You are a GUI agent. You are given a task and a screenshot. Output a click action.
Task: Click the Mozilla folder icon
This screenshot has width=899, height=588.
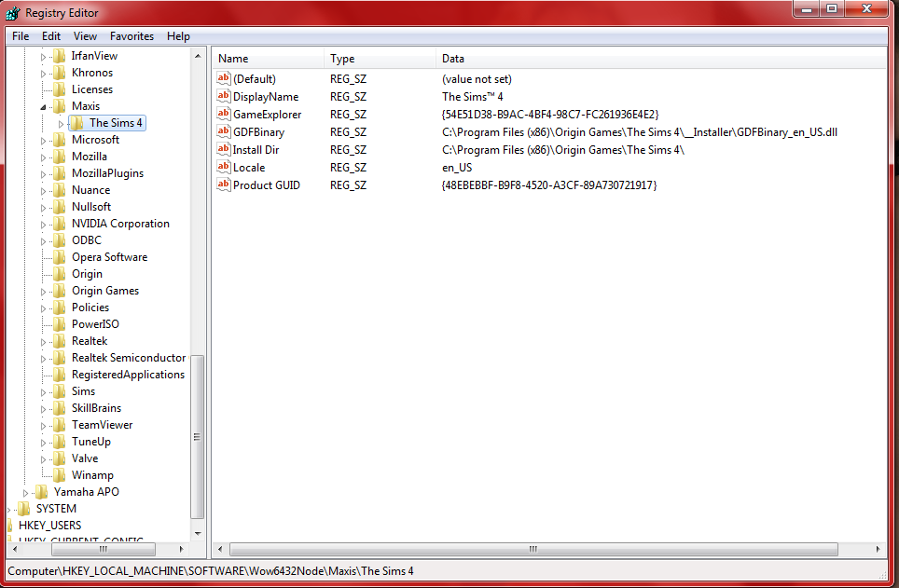click(59, 156)
